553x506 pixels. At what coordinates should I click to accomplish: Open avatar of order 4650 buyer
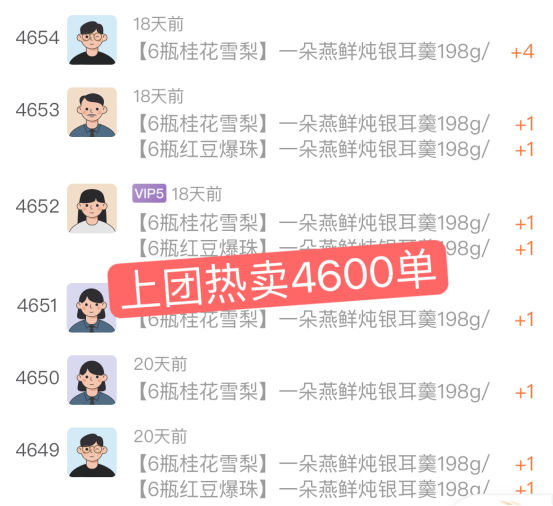click(x=92, y=380)
